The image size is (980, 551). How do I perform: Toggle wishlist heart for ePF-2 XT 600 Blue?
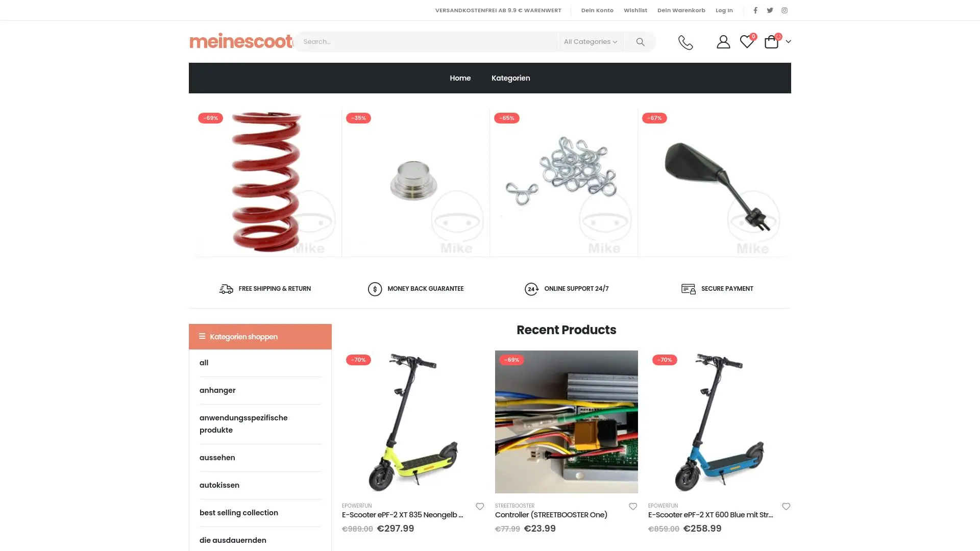(x=786, y=507)
